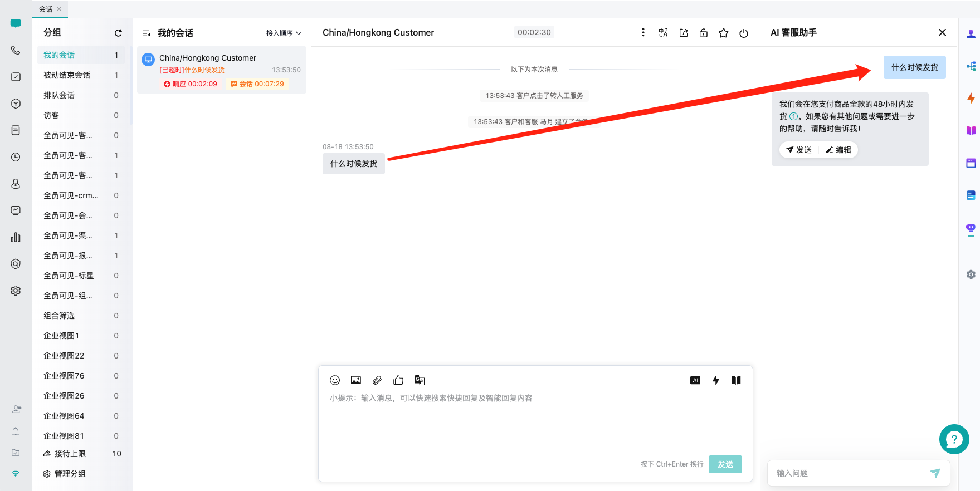The width and height of the screenshot is (980, 491).
Task: Click the transfer conversation icon in header
Action: (684, 33)
